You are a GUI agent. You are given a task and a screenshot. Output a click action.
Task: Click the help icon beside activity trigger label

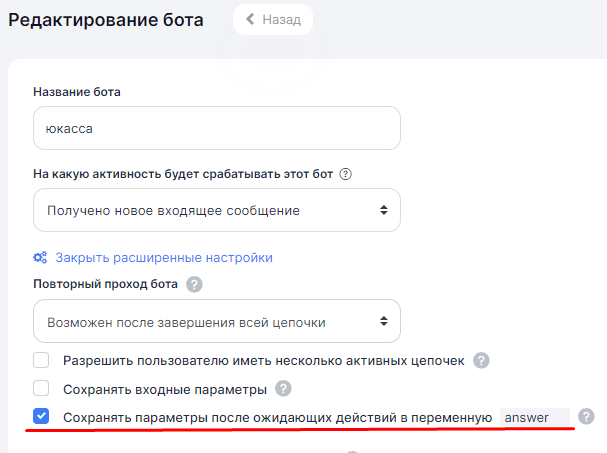(x=346, y=173)
